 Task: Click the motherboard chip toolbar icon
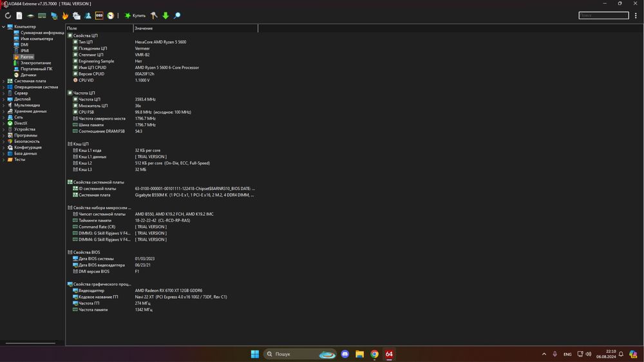click(30, 15)
